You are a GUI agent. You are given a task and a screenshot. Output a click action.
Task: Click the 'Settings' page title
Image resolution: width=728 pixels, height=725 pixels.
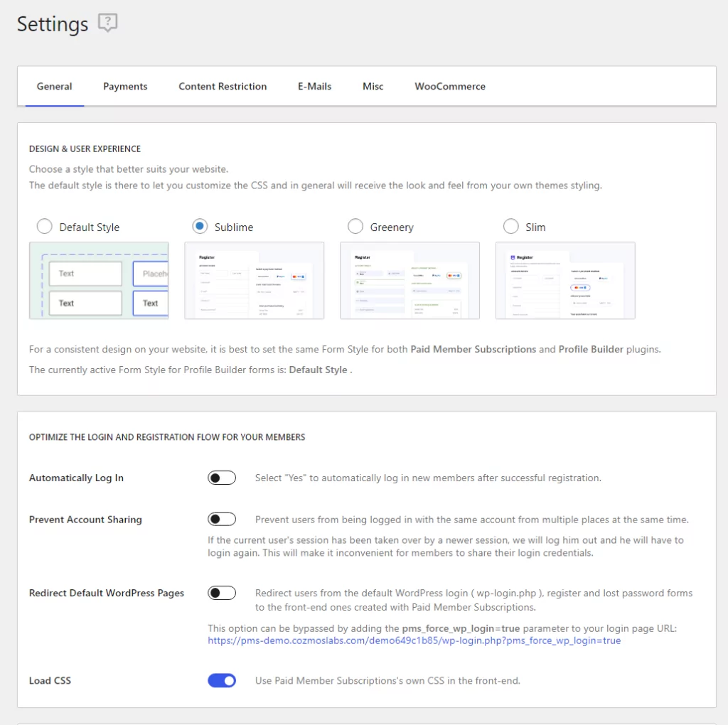(53, 24)
